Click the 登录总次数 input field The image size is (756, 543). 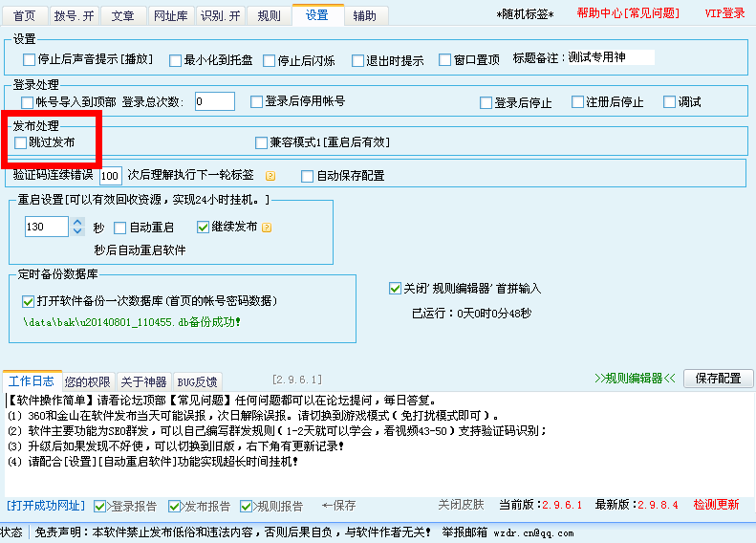[215, 101]
